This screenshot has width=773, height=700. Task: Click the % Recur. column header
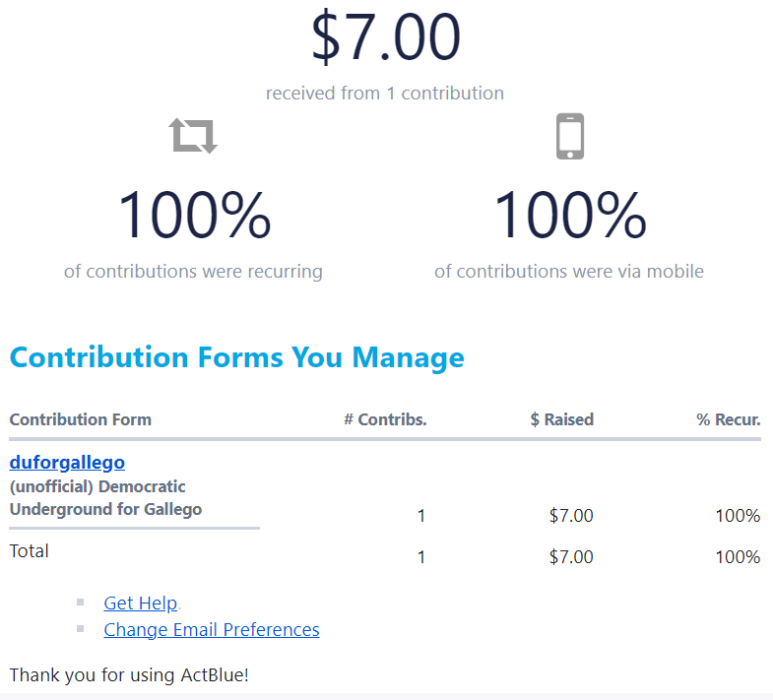click(728, 419)
